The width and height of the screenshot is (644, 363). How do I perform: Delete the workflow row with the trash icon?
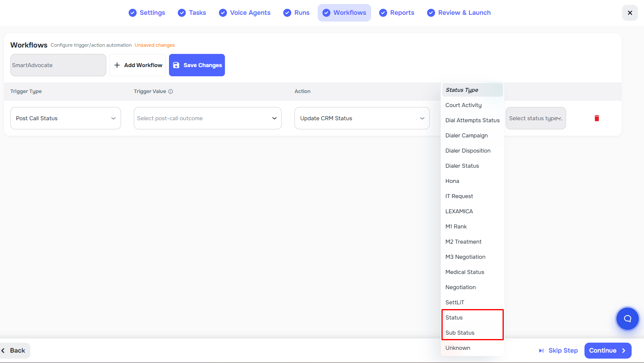pyautogui.click(x=597, y=118)
